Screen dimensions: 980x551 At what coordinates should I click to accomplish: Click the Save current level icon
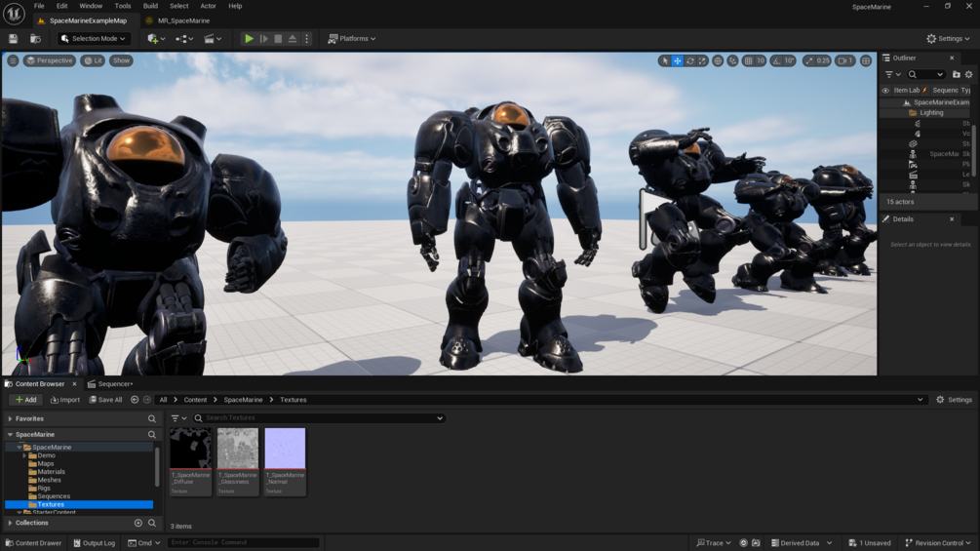(13, 39)
